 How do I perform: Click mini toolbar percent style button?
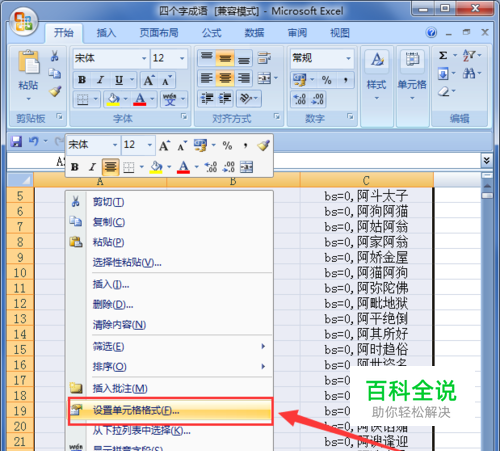227,145
